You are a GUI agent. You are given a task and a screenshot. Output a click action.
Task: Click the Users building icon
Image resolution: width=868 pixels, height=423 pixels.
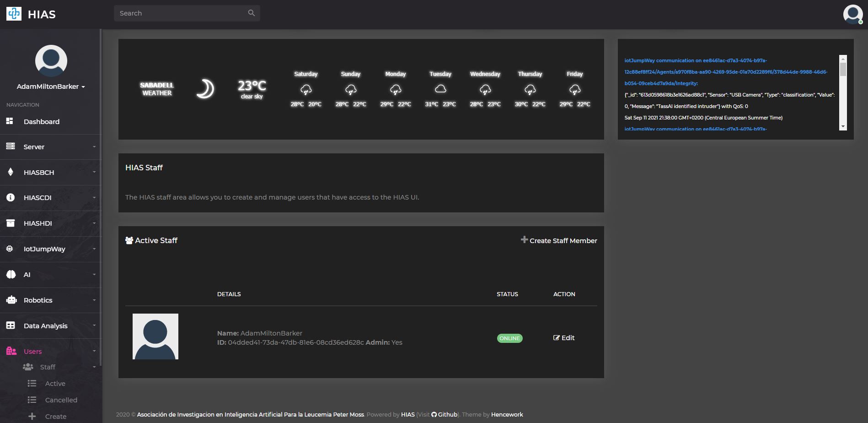(x=11, y=351)
